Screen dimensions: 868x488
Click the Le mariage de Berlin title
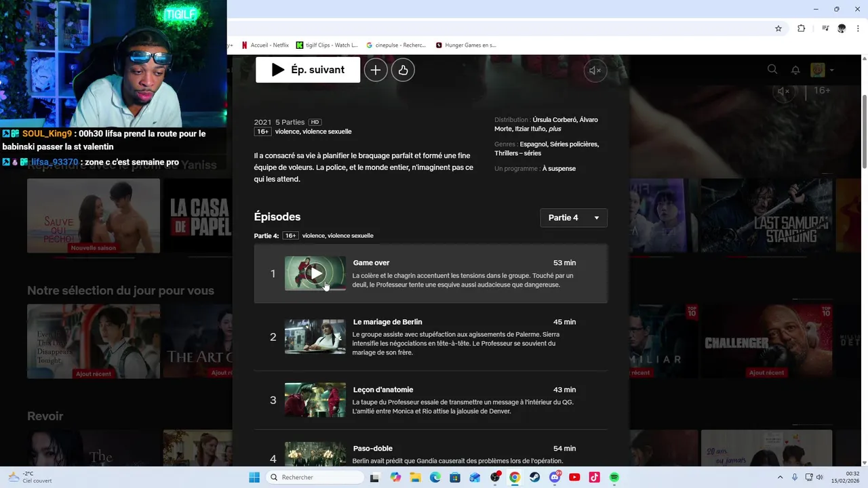click(388, 322)
